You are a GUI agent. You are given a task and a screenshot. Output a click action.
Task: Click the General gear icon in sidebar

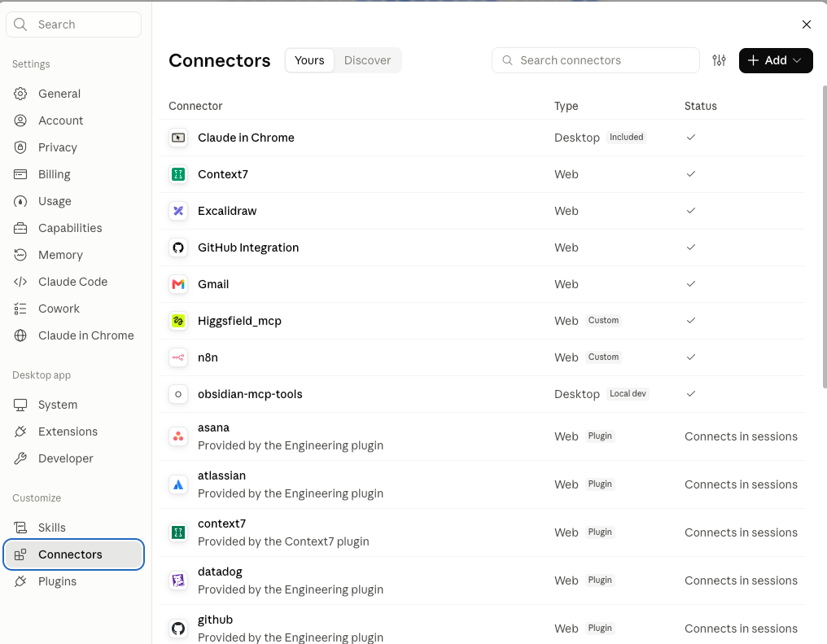pos(20,94)
